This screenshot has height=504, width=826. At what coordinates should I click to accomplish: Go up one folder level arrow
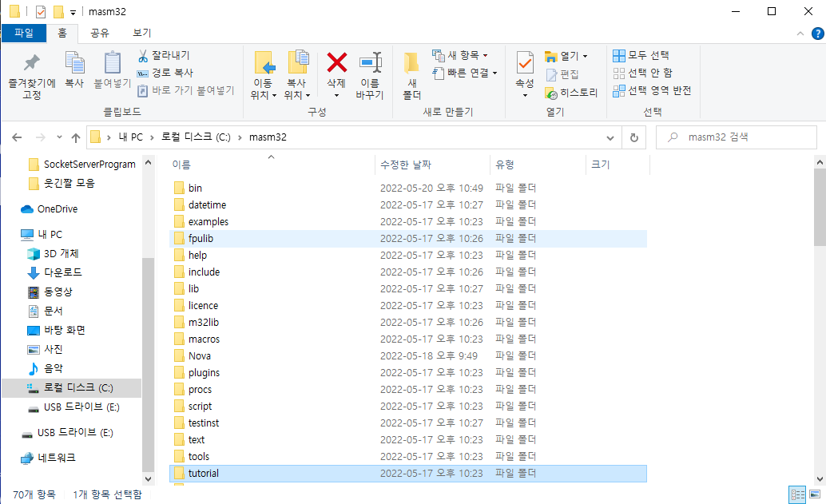[x=76, y=137]
